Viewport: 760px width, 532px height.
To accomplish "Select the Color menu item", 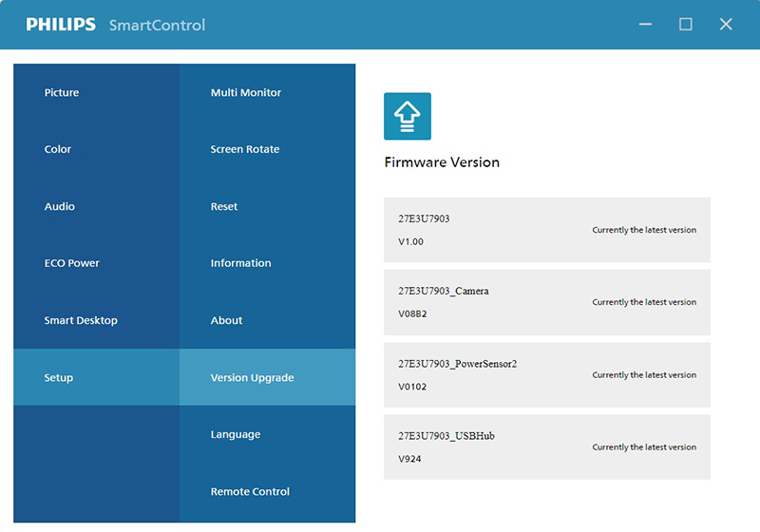I will pos(58,150).
